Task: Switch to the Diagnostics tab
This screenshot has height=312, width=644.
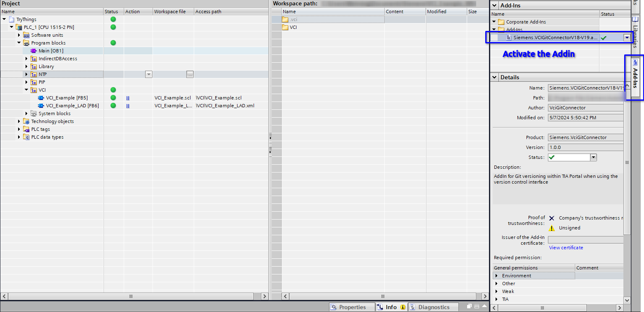Action: point(433,307)
